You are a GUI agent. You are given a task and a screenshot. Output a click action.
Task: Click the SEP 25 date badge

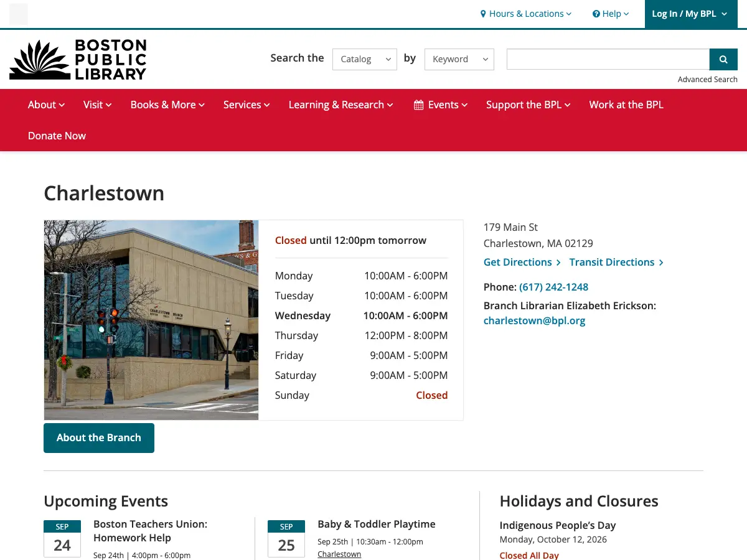coord(286,538)
